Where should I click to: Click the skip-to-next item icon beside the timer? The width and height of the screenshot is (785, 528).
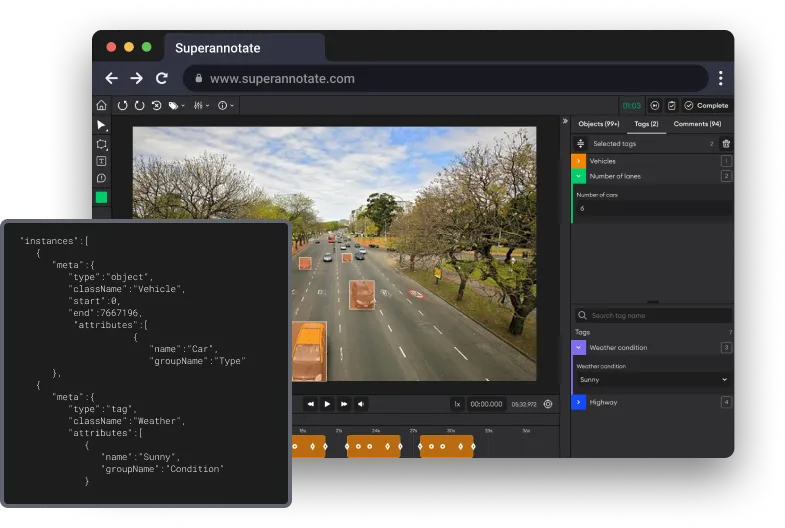pyautogui.click(x=654, y=106)
